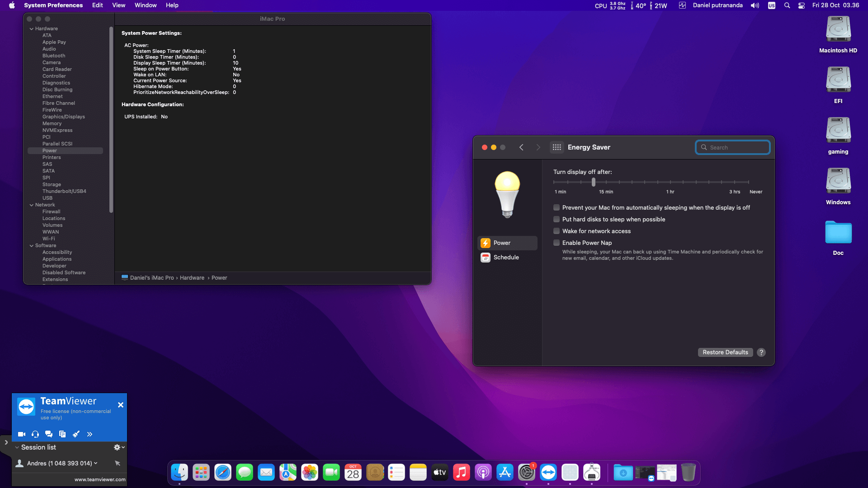This screenshot has width=868, height=488.
Task: Click the Turn display off slider handle
Action: point(594,182)
